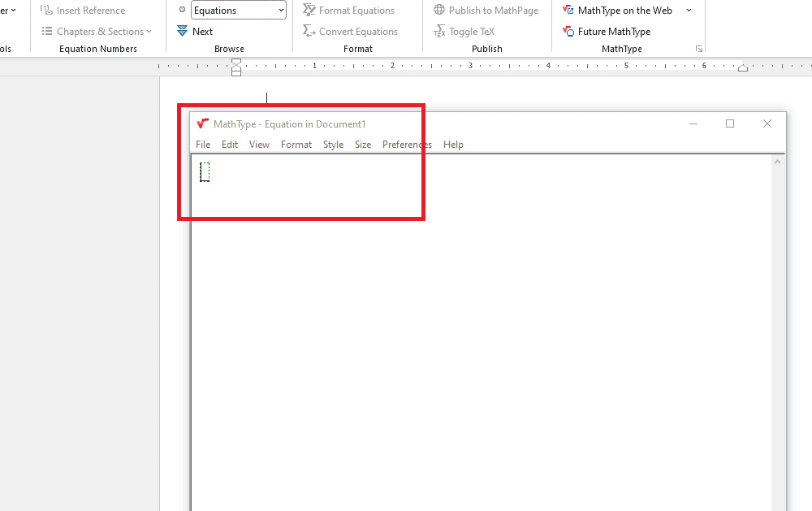Open the Style menu in MathType
Viewport: 812px width, 511px height.
coord(333,145)
